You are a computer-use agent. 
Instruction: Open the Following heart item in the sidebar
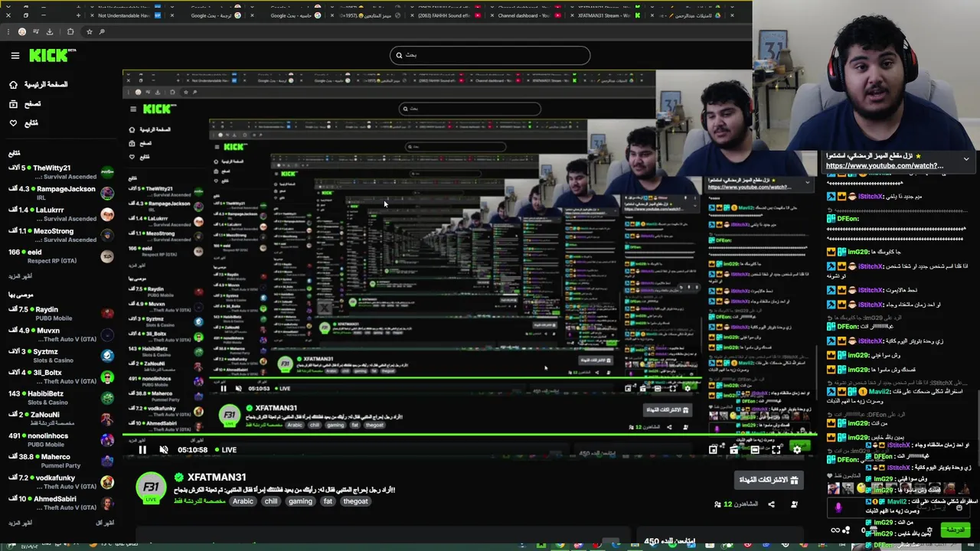(24, 122)
